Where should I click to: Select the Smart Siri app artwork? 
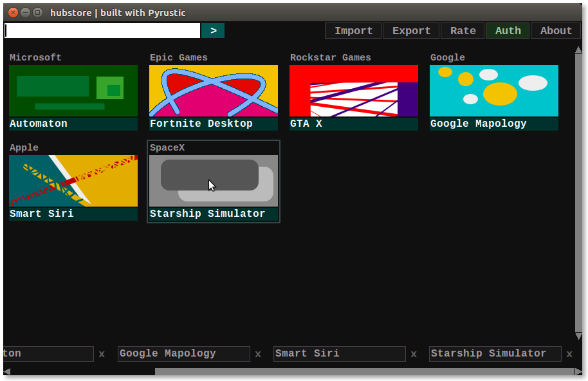click(73, 181)
